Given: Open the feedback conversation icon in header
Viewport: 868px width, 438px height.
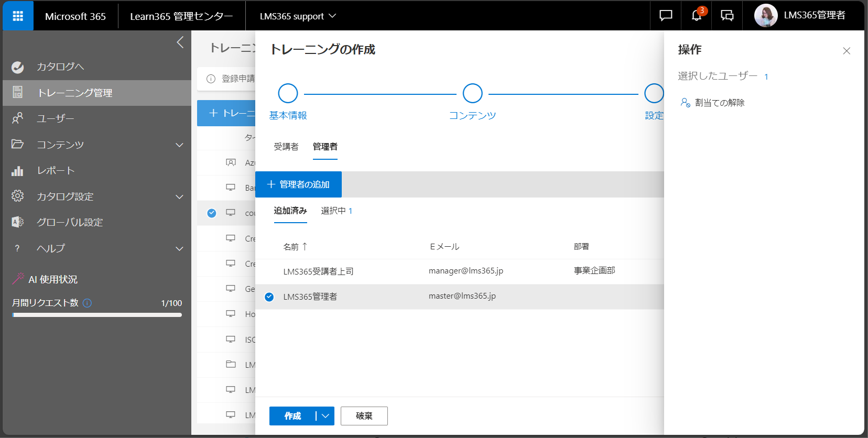Looking at the screenshot, I should coord(727,16).
